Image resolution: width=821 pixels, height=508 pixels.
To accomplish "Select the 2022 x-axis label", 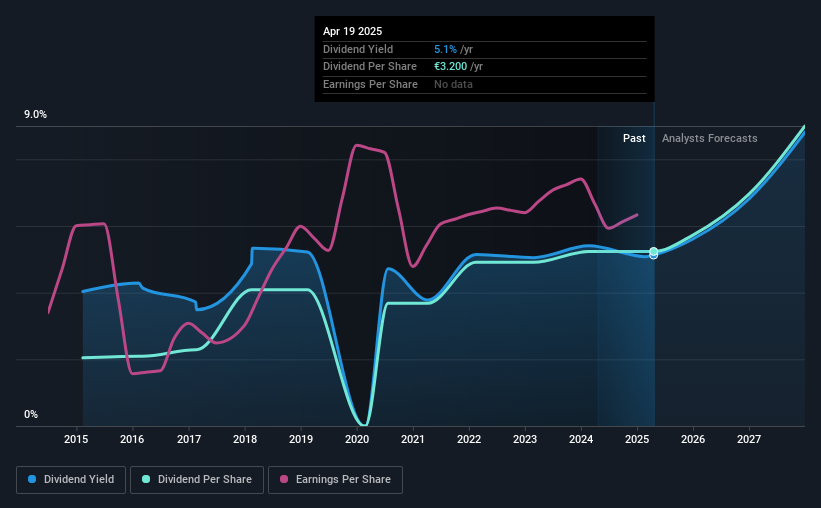I will coord(469,439).
